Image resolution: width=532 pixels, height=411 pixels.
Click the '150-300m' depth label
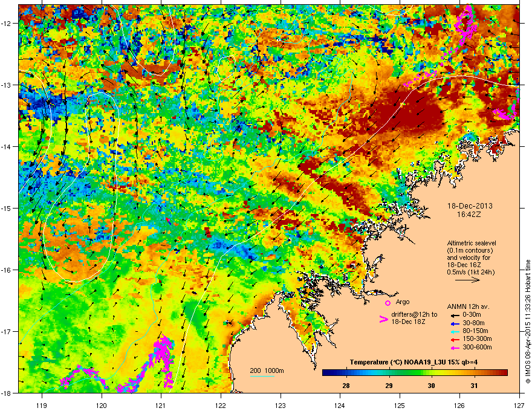point(477,338)
